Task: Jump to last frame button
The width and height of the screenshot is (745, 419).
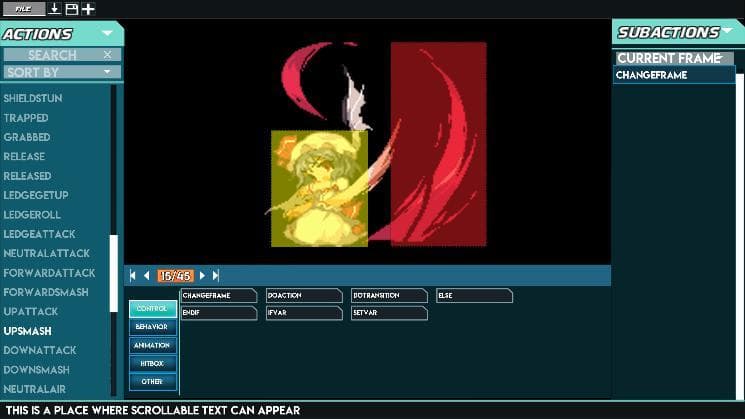Action: pyautogui.click(x=216, y=276)
